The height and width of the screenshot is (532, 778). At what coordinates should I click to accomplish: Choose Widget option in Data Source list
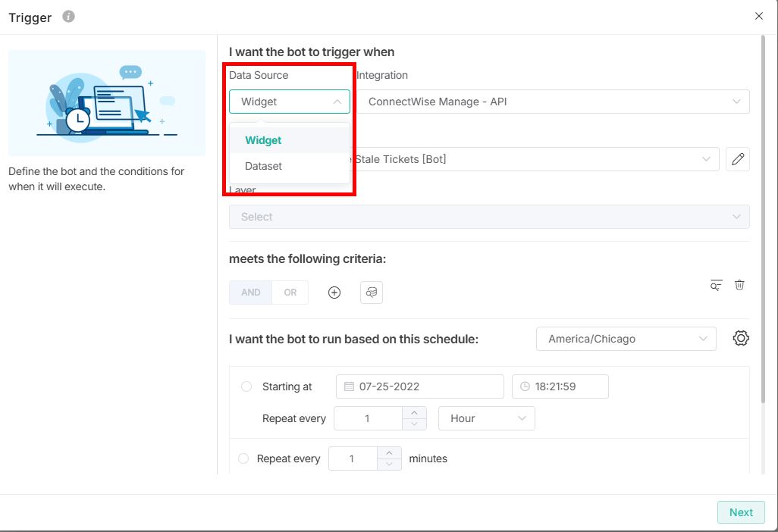pyautogui.click(x=263, y=140)
